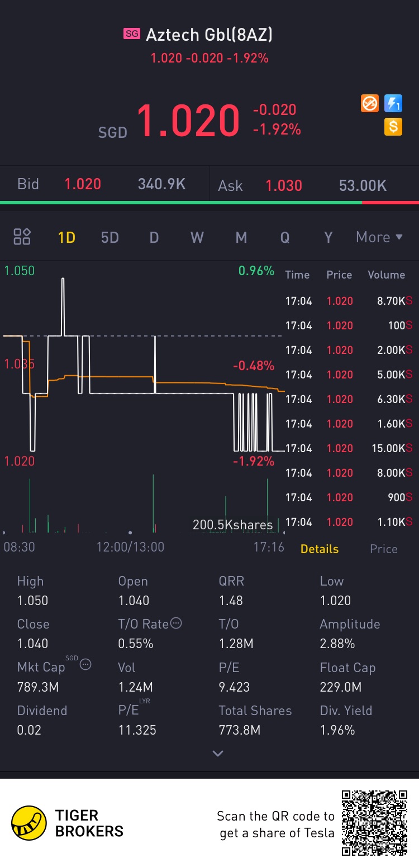Tap the Total Shares value 773.8M
Screen dimensions: 419x868
coord(240,730)
